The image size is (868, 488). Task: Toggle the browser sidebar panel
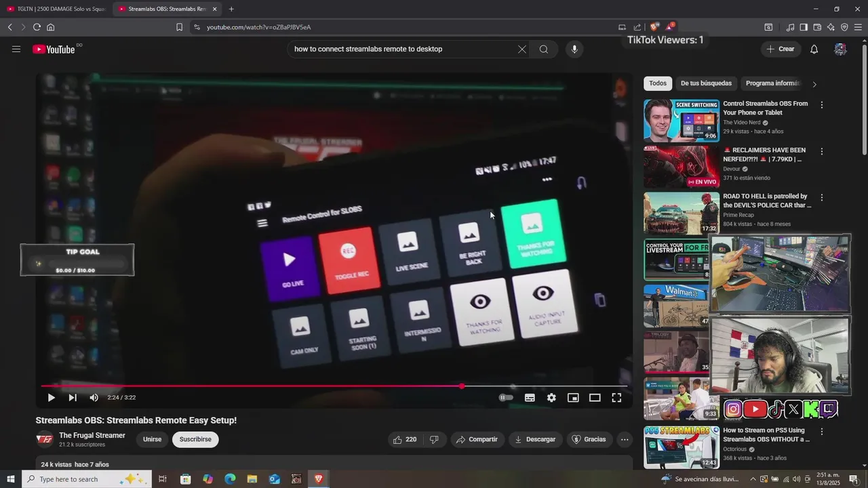[804, 27]
